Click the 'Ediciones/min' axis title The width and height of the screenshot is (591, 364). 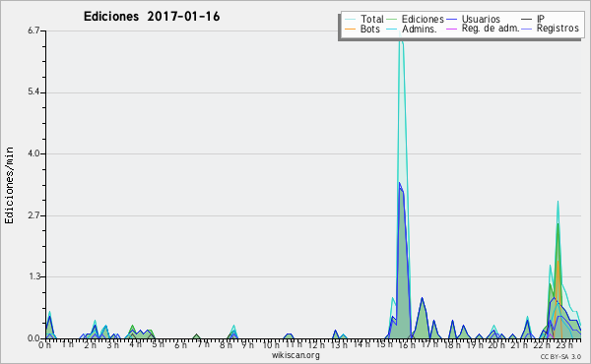click(9, 185)
